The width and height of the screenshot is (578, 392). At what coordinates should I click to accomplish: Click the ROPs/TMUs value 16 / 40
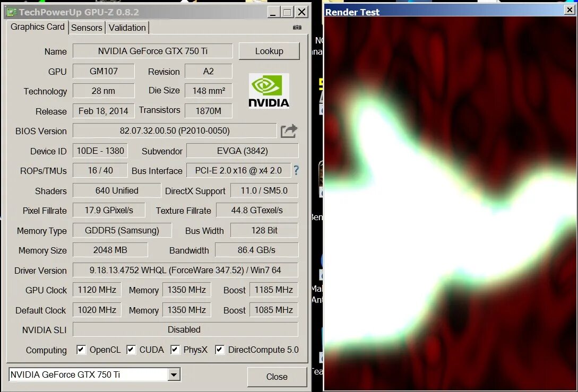tap(100, 171)
